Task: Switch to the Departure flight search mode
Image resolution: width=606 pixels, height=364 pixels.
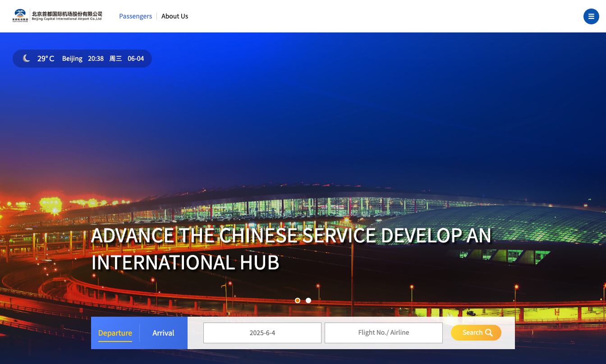Action: (x=115, y=333)
